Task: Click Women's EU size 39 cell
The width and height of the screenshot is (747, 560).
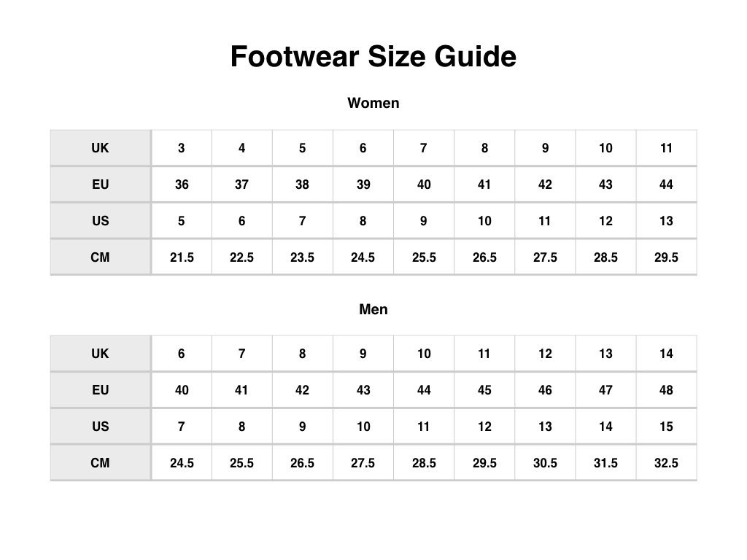Action: 363,184
